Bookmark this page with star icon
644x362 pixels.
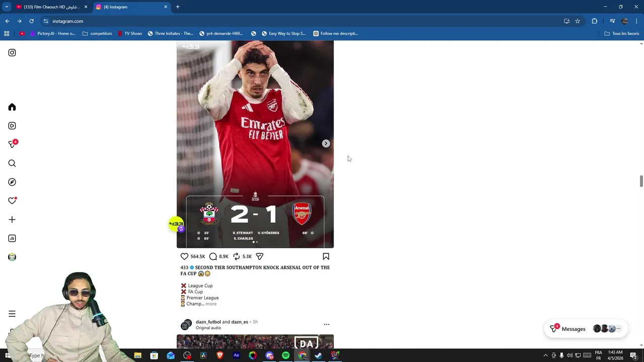tap(578, 21)
